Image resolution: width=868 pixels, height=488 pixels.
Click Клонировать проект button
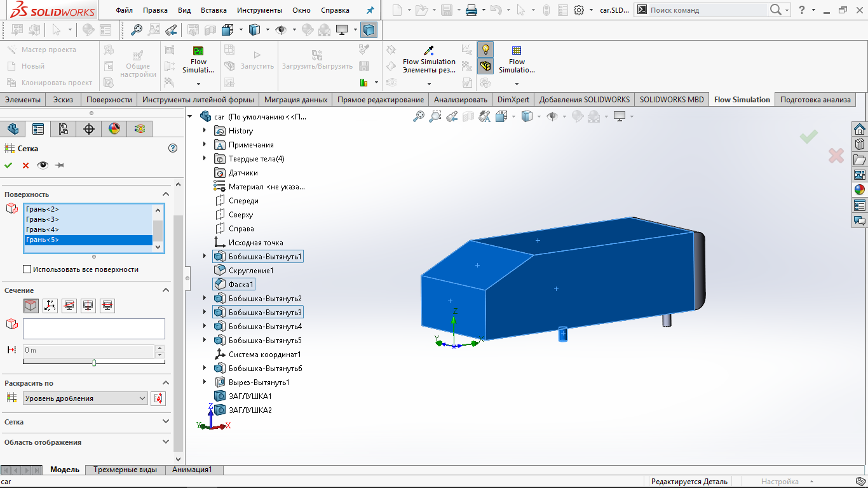tap(50, 83)
